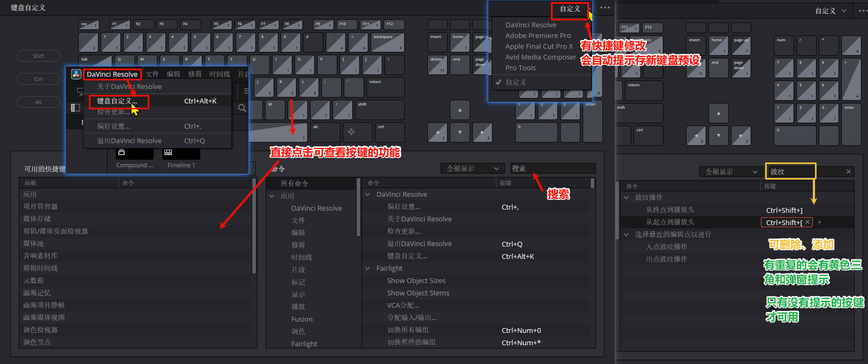868x364 pixels.
Task: Click the alt key next to the spacebar
Action: 325,132
